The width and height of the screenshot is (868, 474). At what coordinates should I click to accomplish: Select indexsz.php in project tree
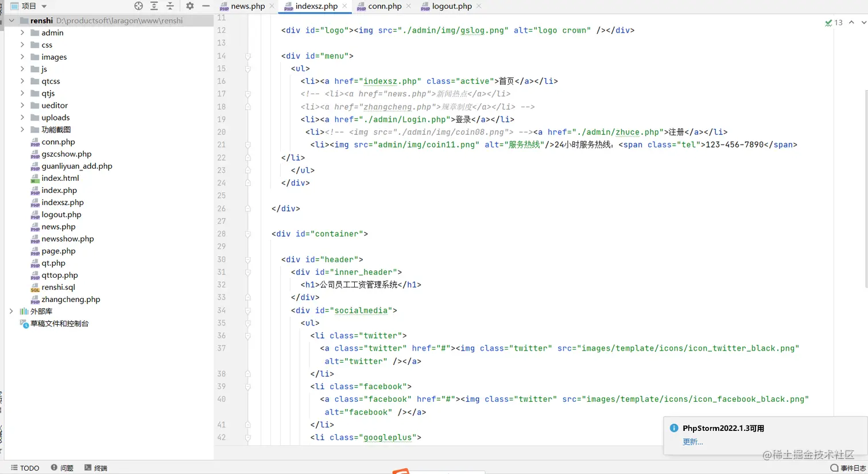63,202
